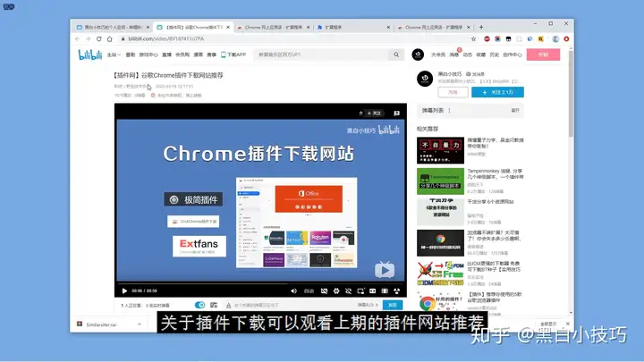Click the address bar URL bilibili.com
The width and height of the screenshot is (644, 362).
(x=166, y=39)
